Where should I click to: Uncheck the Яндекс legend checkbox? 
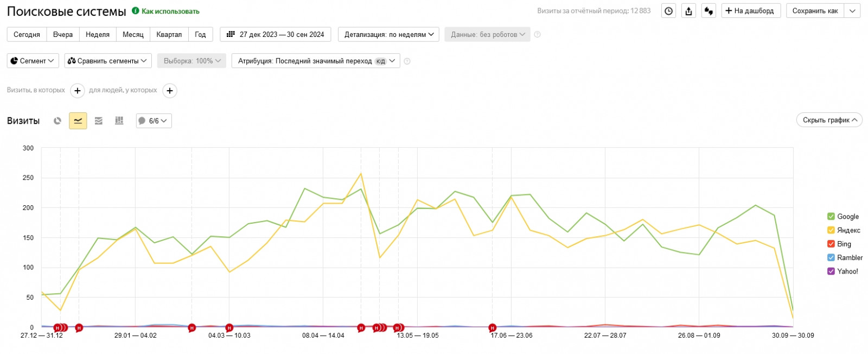(831, 230)
